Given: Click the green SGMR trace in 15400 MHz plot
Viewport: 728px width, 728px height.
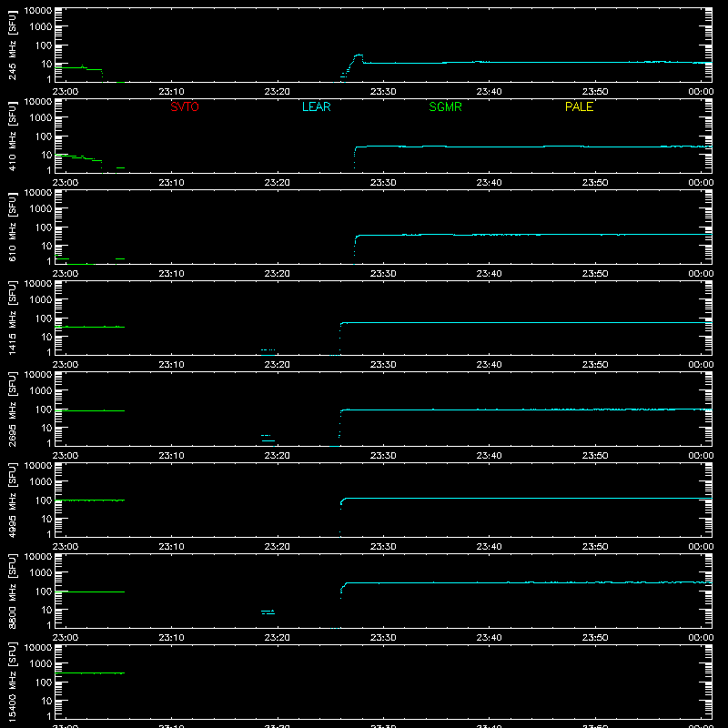Looking at the screenshot, I should pyautogui.click(x=89, y=672).
